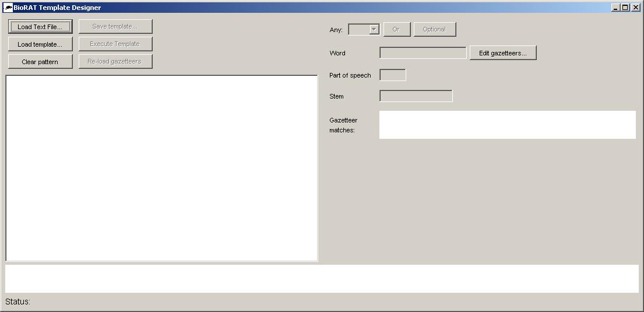The height and width of the screenshot is (312, 644).
Task: Click the pattern display box above Status
Action: (322, 279)
